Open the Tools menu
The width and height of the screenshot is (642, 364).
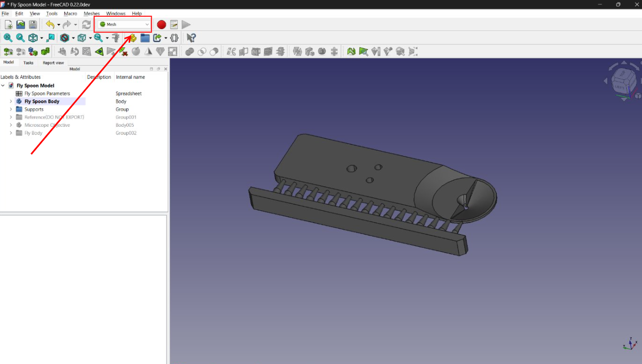(x=52, y=14)
